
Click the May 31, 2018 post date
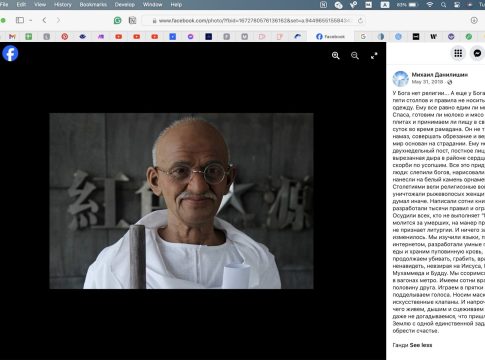(x=427, y=82)
